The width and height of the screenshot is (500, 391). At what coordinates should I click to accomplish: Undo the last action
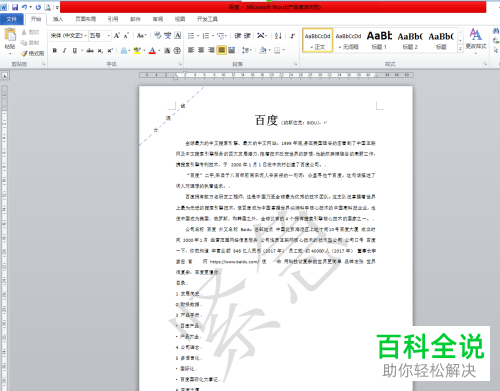(24, 7)
